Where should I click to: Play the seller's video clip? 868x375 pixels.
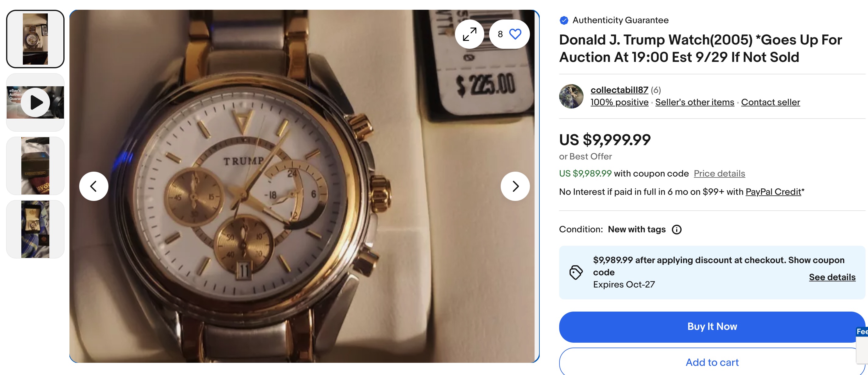pyautogui.click(x=35, y=102)
